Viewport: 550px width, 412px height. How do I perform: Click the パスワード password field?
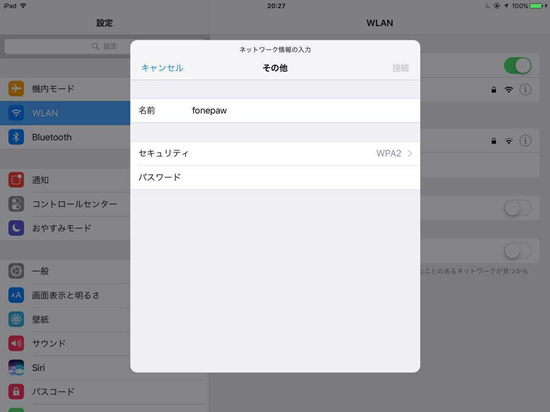(x=275, y=177)
